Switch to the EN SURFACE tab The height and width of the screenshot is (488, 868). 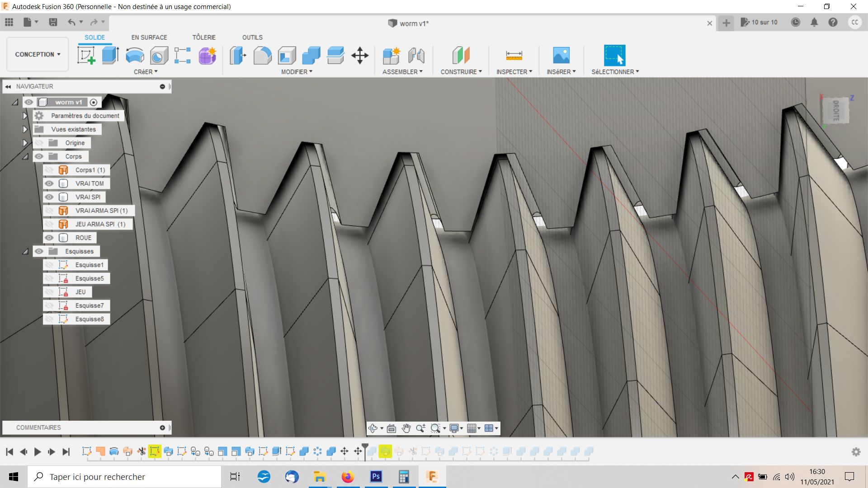point(149,38)
